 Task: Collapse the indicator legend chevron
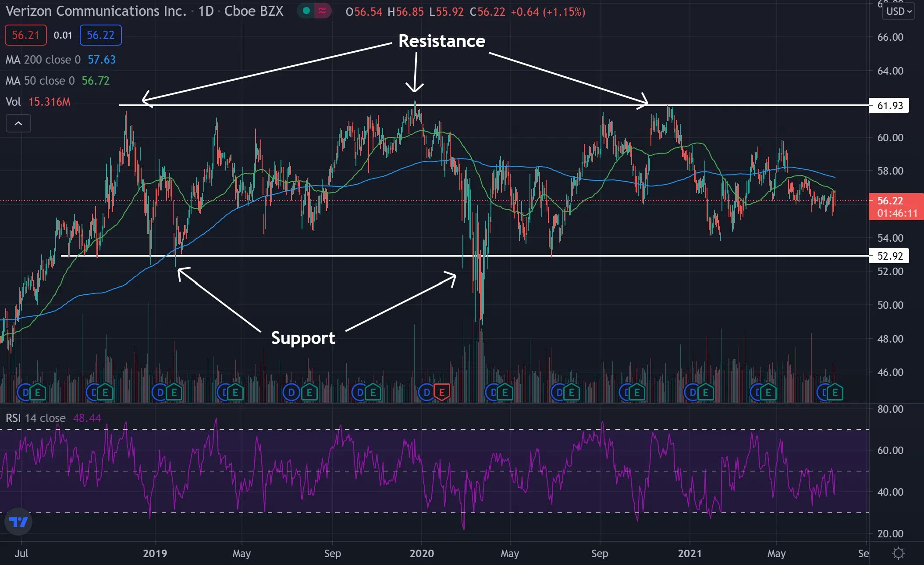click(18, 124)
